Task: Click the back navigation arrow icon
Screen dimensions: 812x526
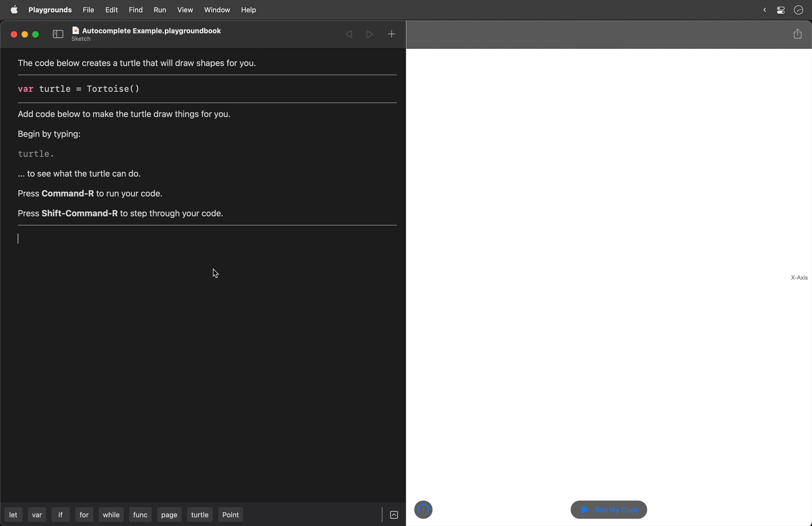Action: coord(349,34)
